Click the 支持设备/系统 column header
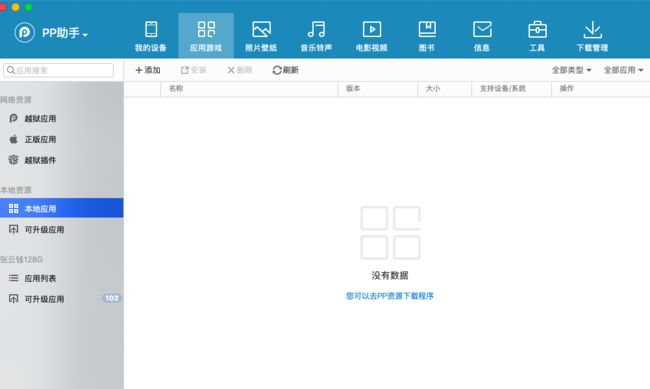 (512, 89)
